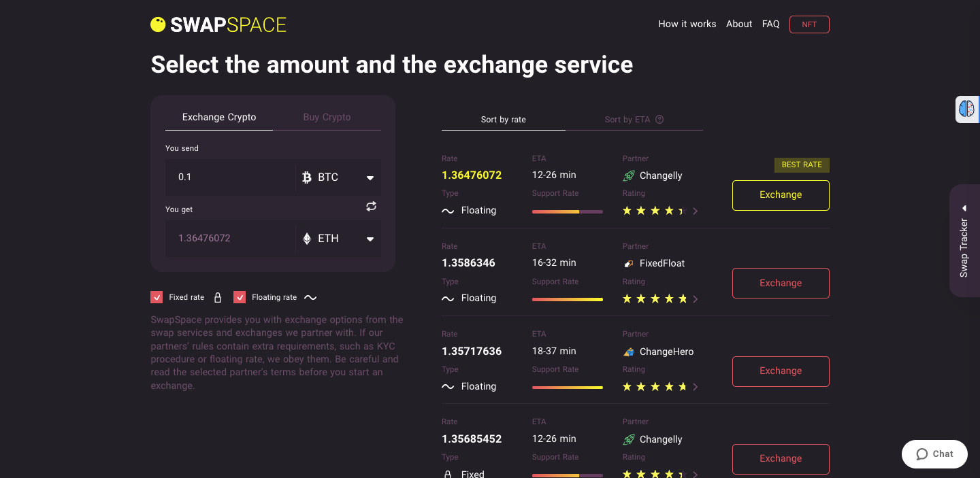Click FixedFloat support rate bar
The image size is (980, 478).
568,299
